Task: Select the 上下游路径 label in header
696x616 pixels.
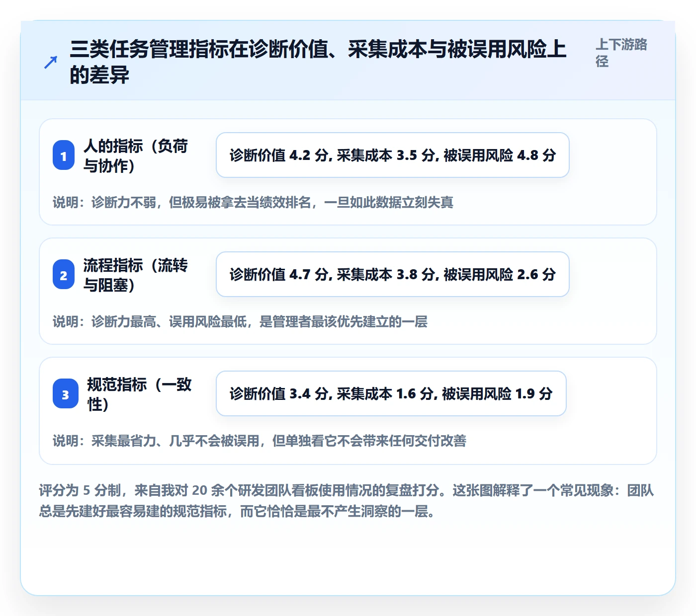Action: pos(621,53)
